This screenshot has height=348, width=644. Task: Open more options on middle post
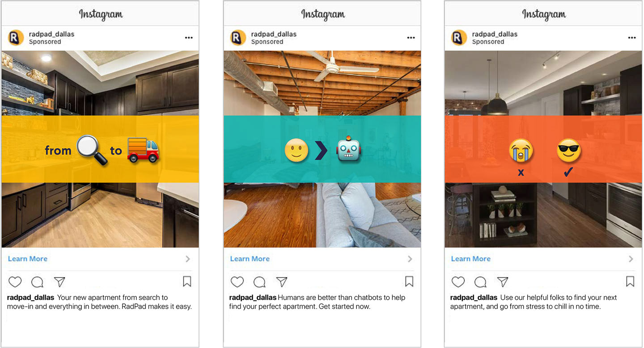(411, 38)
